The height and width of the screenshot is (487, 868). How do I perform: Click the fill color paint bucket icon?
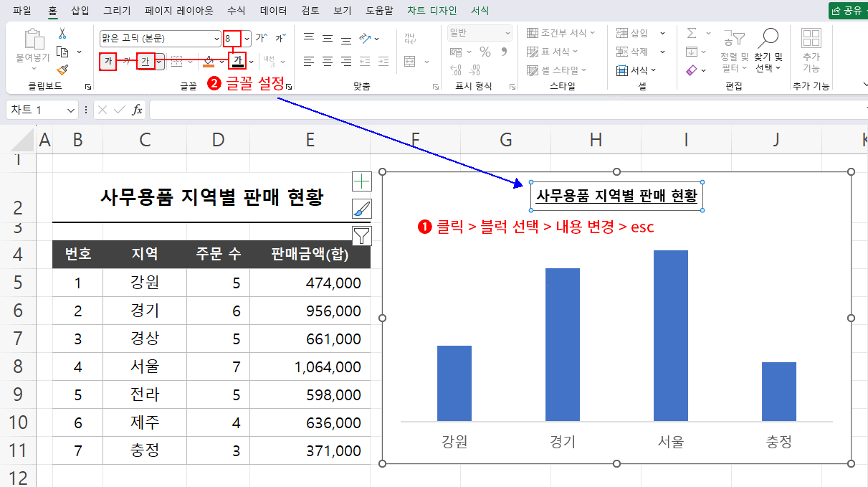point(209,62)
